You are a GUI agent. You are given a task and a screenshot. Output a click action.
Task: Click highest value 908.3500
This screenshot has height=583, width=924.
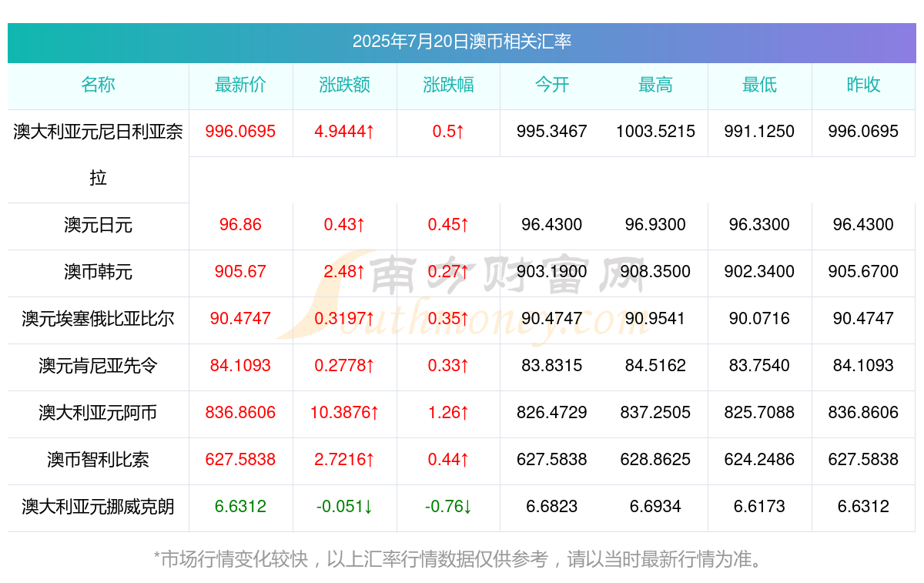[656, 272]
